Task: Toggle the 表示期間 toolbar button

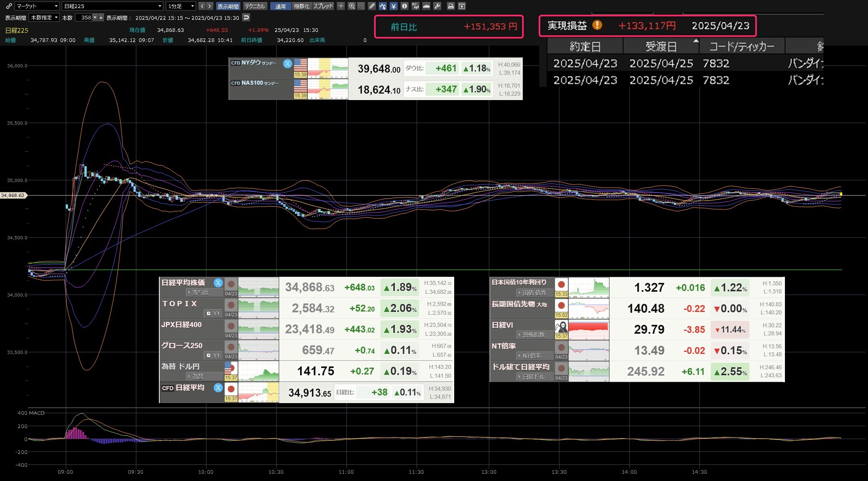Action: point(228,6)
